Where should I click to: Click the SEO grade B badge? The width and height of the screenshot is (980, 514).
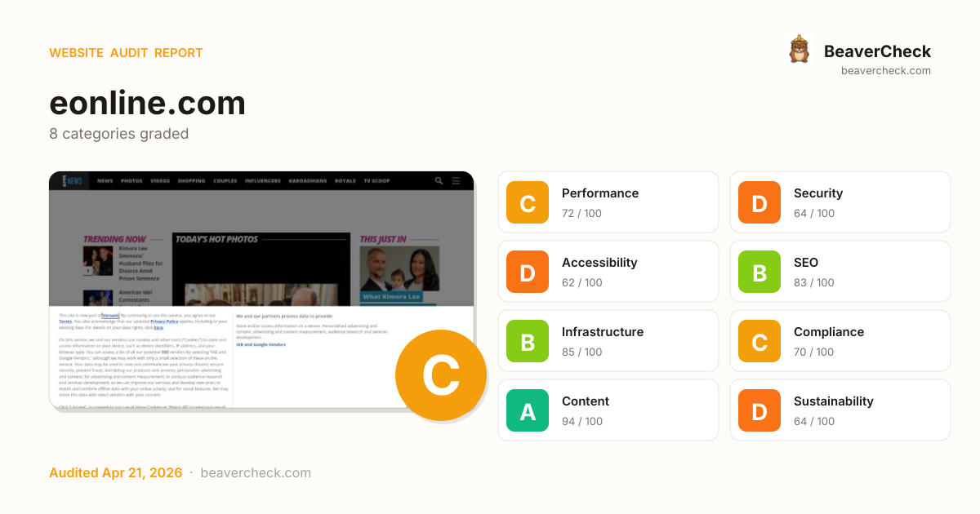coord(759,272)
